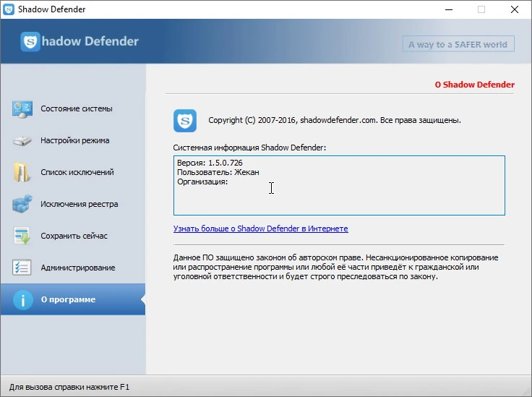Screen dimensions: 532x397
Task: Click status bar text Для вызова справки нажмите F1
Action: click(69, 387)
